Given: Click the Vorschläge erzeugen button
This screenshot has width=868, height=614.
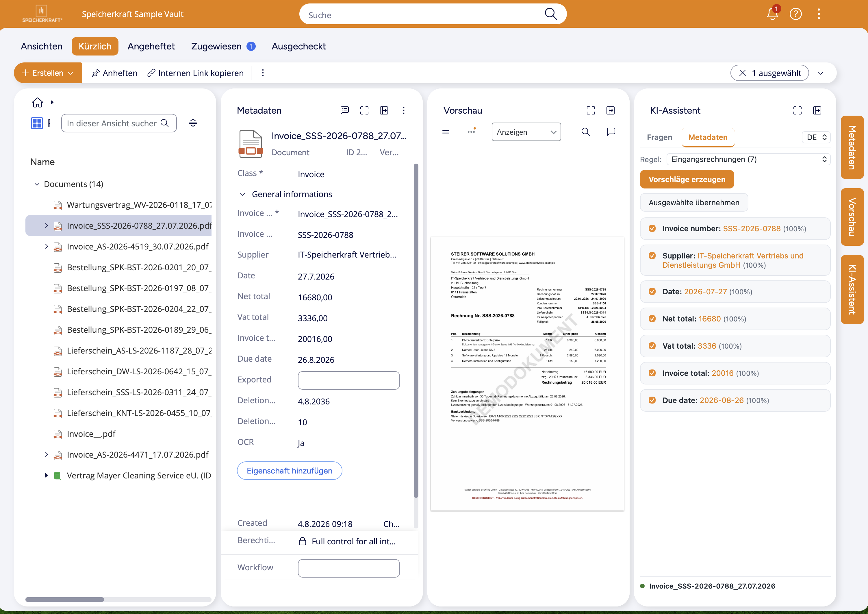Looking at the screenshot, I should (x=687, y=179).
